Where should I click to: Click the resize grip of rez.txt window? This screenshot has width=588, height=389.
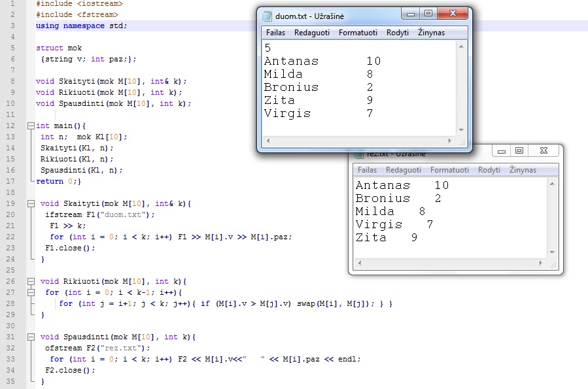point(553,264)
